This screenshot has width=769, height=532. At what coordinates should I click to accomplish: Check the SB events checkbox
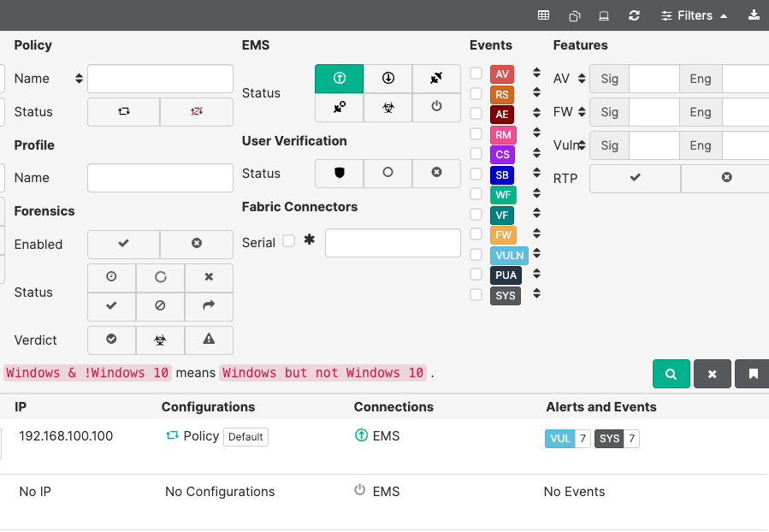point(476,174)
